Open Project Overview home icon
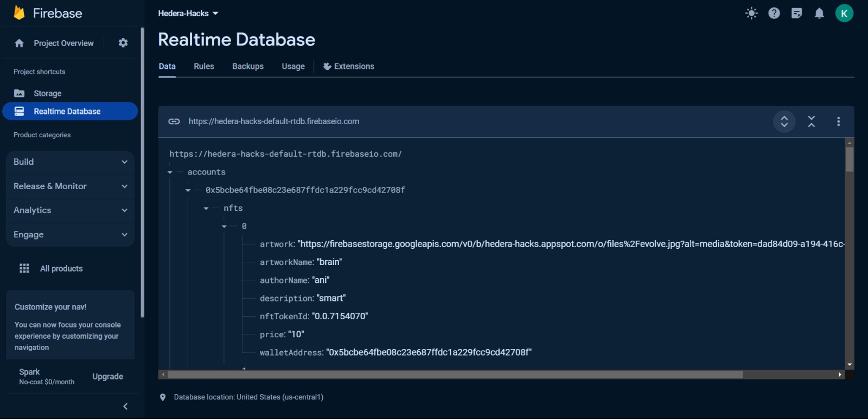 [x=20, y=43]
